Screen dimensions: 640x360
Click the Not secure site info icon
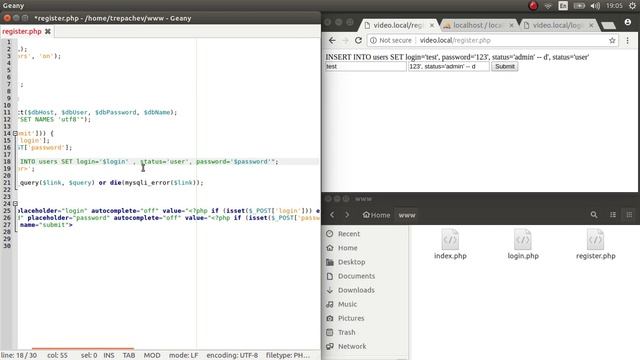pyautogui.click(x=373, y=40)
